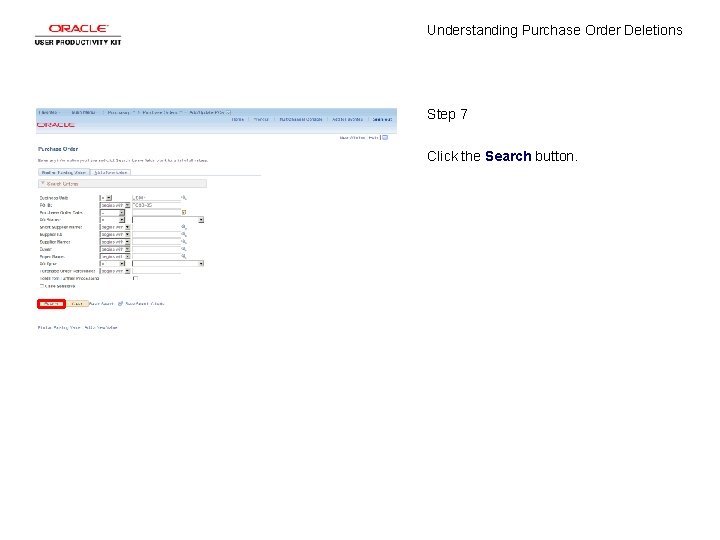Click the Clear button
The width and height of the screenshot is (720, 540).
click(77, 304)
